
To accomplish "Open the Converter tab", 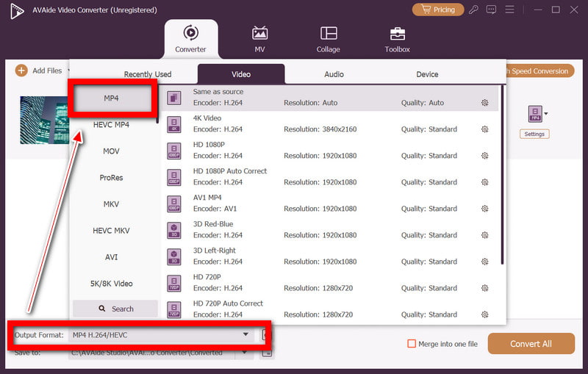I will pos(190,39).
